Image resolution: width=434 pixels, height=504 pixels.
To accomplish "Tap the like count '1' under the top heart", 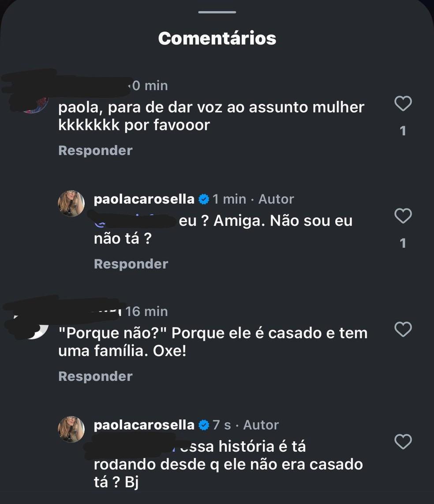I will coord(403,130).
